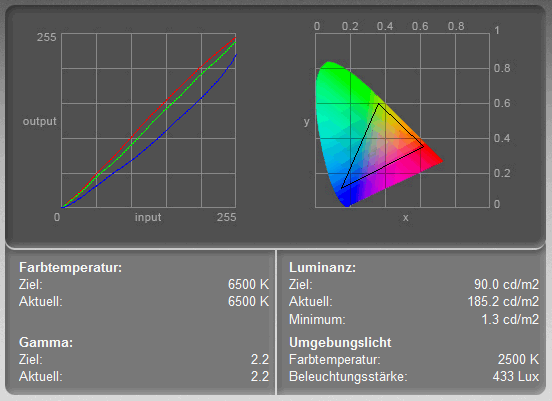Image resolution: width=552 pixels, height=401 pixels.
Task: Click the Gamma heading
Action: pos(46,342)
